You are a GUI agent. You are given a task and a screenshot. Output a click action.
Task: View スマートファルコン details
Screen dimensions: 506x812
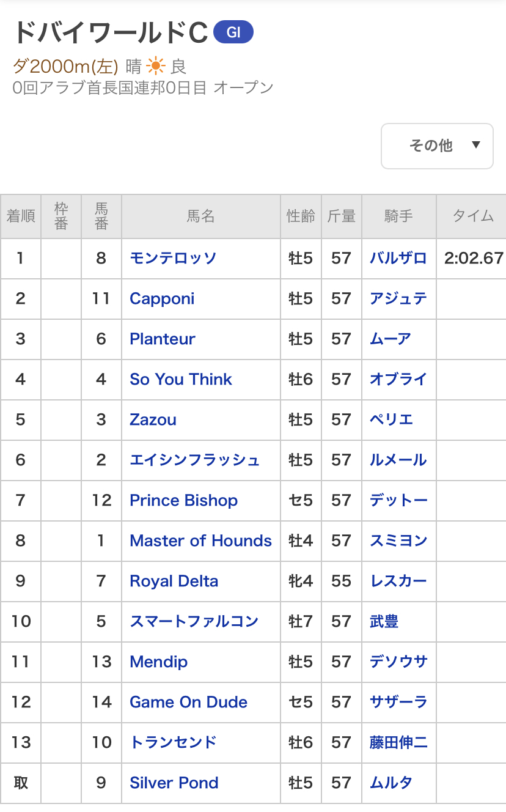[194, 621]
